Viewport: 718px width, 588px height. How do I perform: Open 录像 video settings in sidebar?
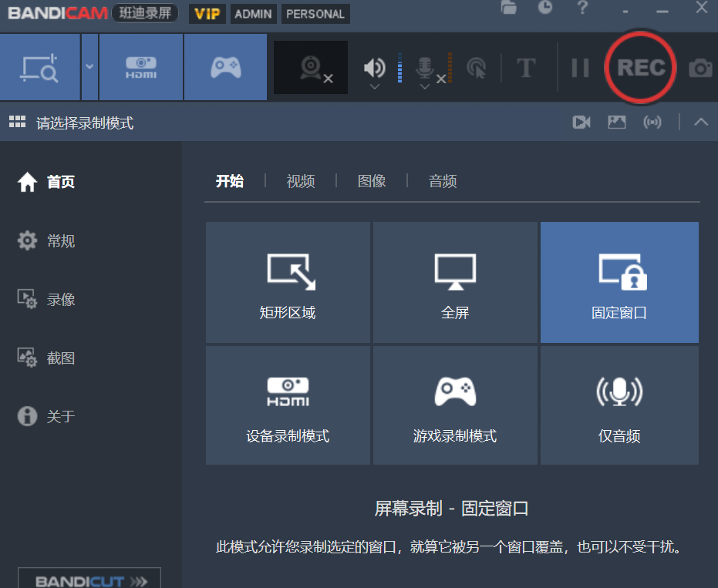coord(46,299)
